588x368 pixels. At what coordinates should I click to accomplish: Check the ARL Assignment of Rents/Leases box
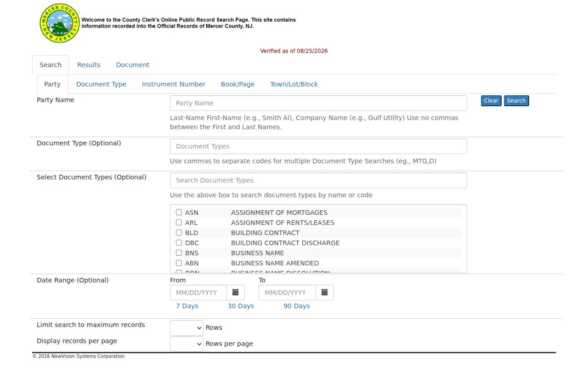click(x=179, y=223)
